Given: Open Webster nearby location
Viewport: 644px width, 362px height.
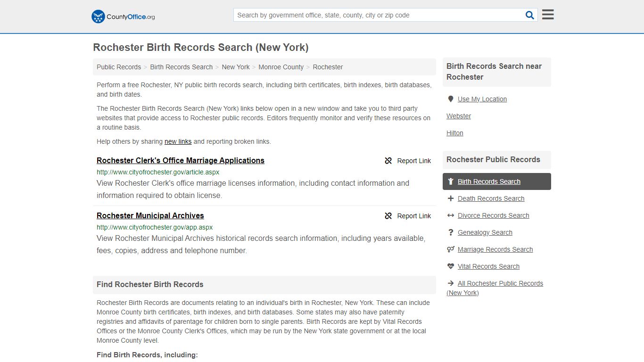Looking at the screenshot, I should click(459, 116).
